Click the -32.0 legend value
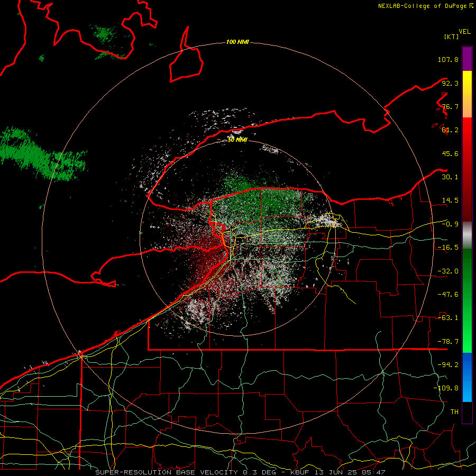The height and width of the screenshot is (476, 476). coord(448,271)
